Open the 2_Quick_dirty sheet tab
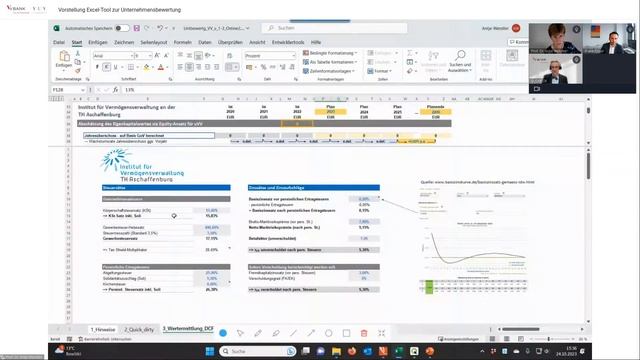Screen dimensions: 640x360 click(139, 329)
